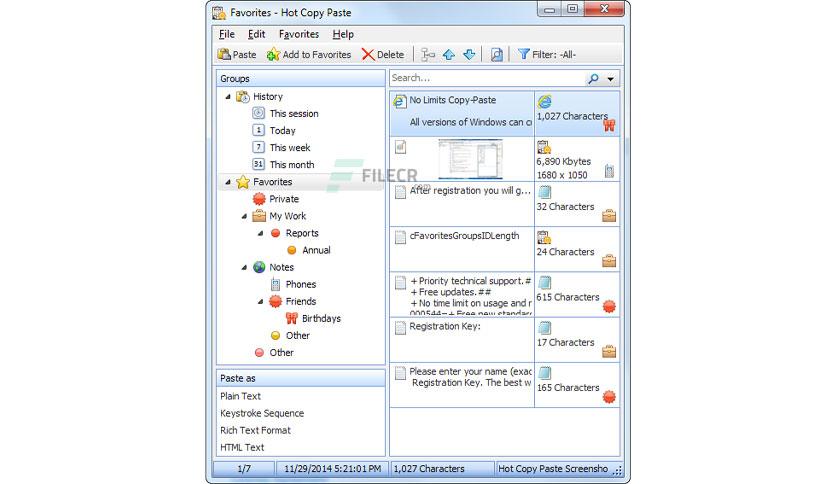
Task: Select the yellow Other group under Notes
Action: click(x=298, y=335)
